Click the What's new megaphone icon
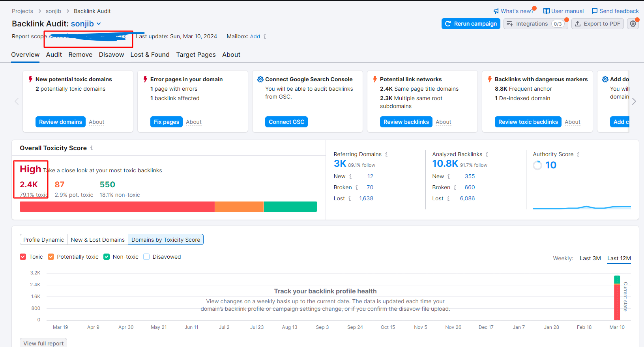 point(496,11)
